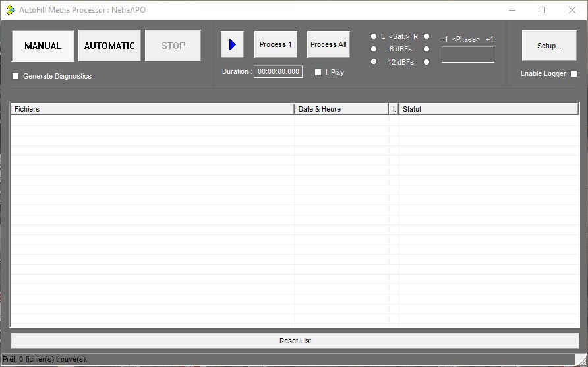
Task: Enable the Logger checkbox
Action: [x=573, y=74]
